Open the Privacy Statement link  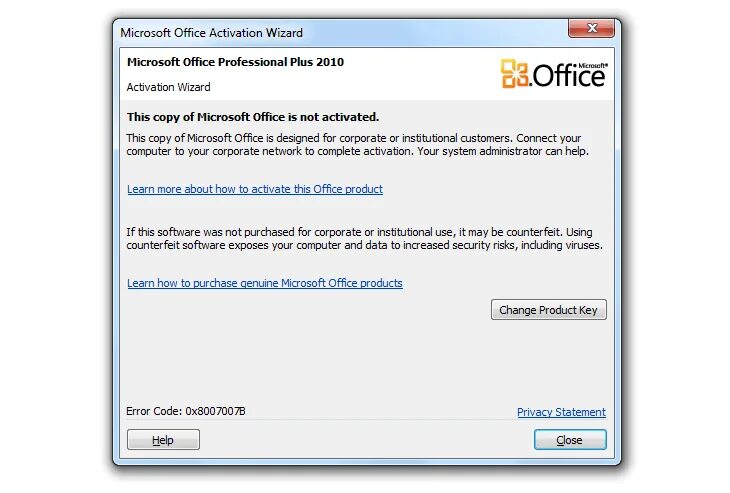tap(561, 412)
